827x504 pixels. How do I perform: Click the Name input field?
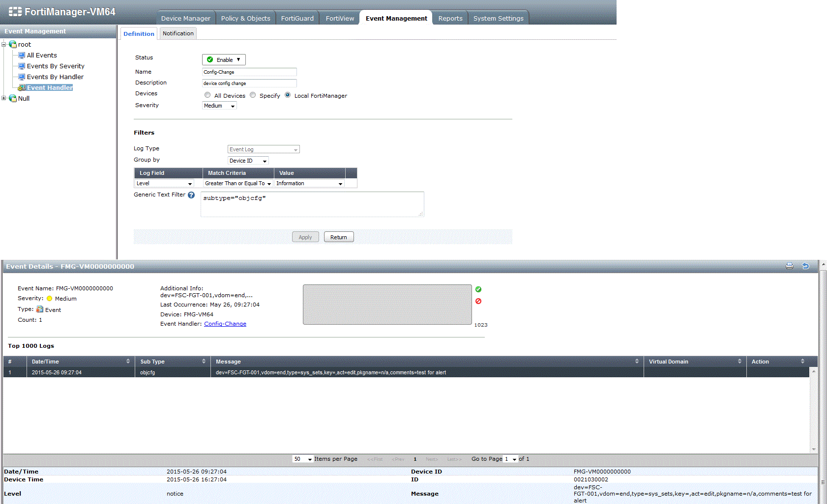click(249, 72)
